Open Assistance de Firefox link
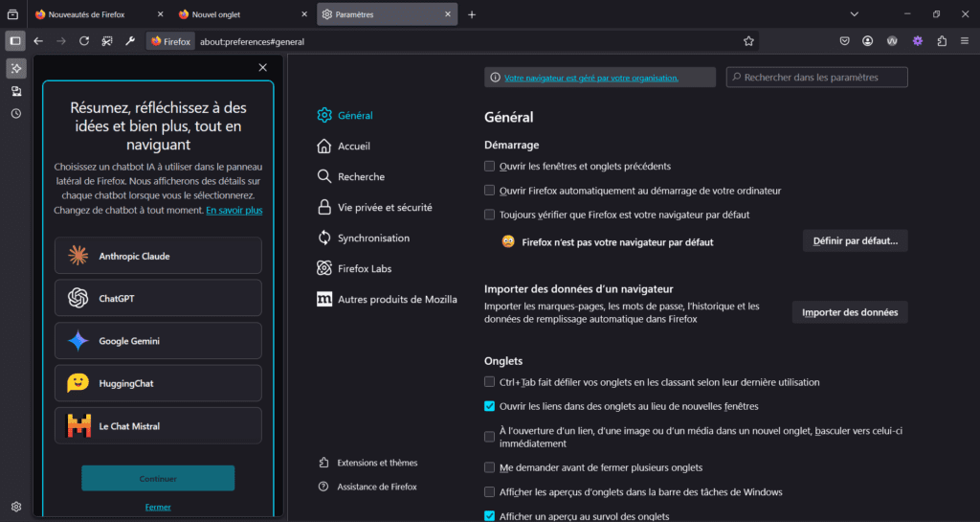Viewport: 980px width, 522px height. click(x=367, y=487)
